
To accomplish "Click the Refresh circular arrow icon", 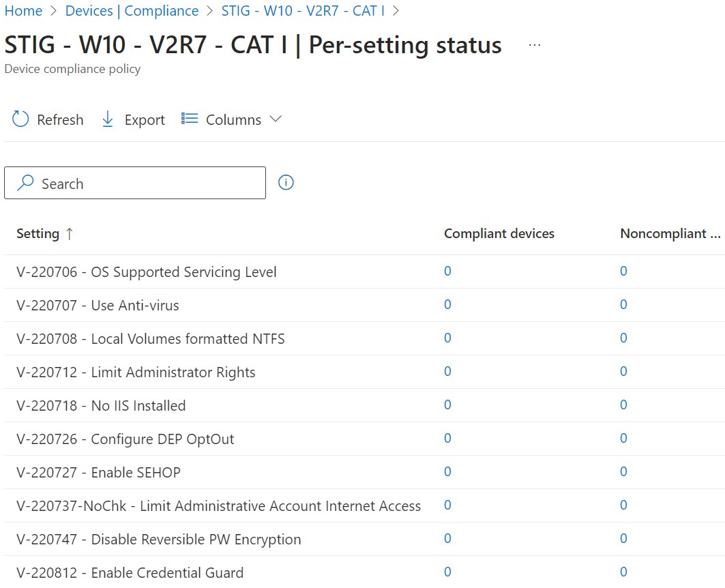I will click(x=20, y=119).
